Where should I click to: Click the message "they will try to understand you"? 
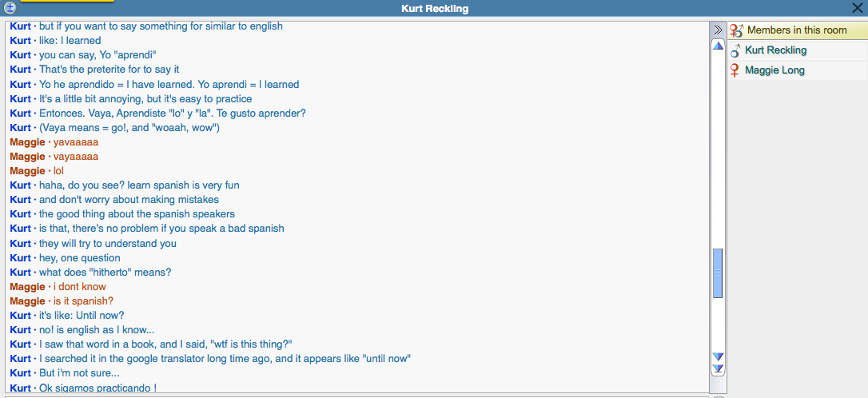pos(108,244)
